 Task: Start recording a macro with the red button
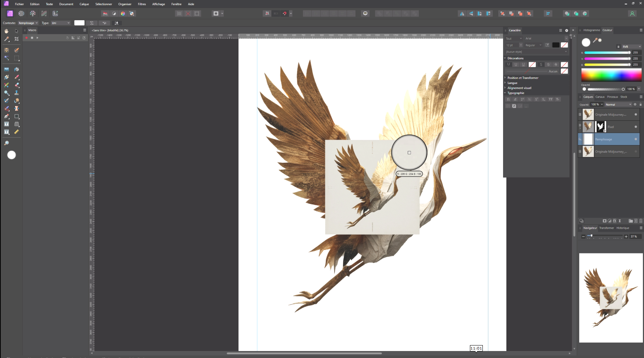(26, 38)
